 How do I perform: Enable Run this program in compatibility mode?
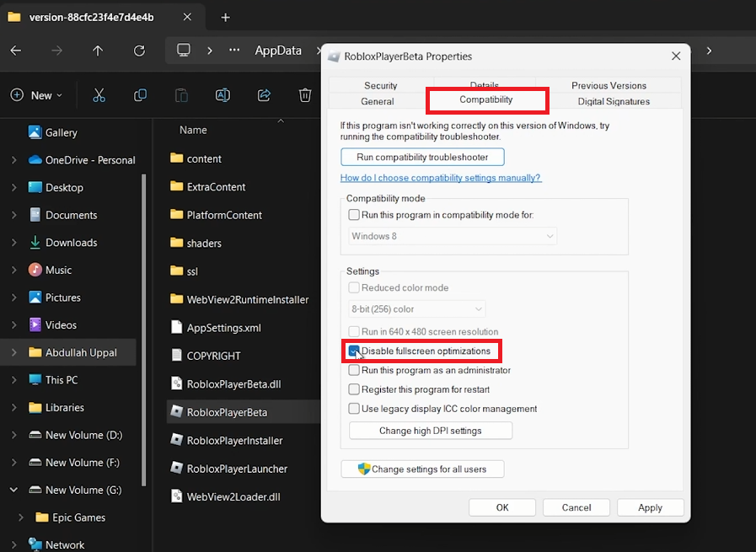(x=354, y=215)
